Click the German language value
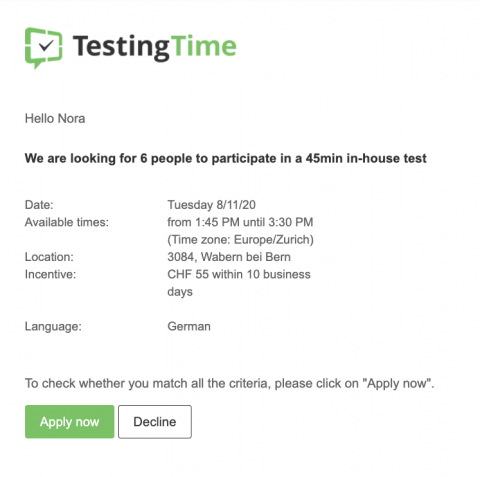This screenshot has width=480, height=477. click(189, 326)
